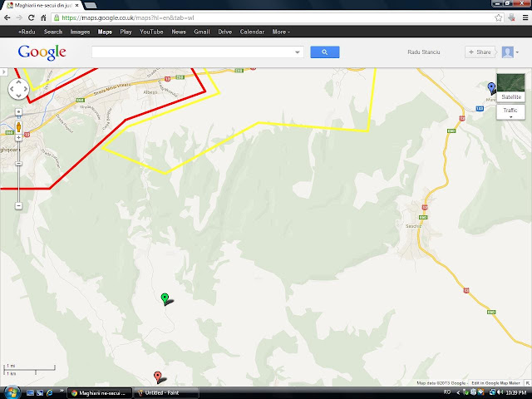The width and height of the screenshot is (532, 399).
Task: Click the green map marker
Action: (x=165, y=298)
